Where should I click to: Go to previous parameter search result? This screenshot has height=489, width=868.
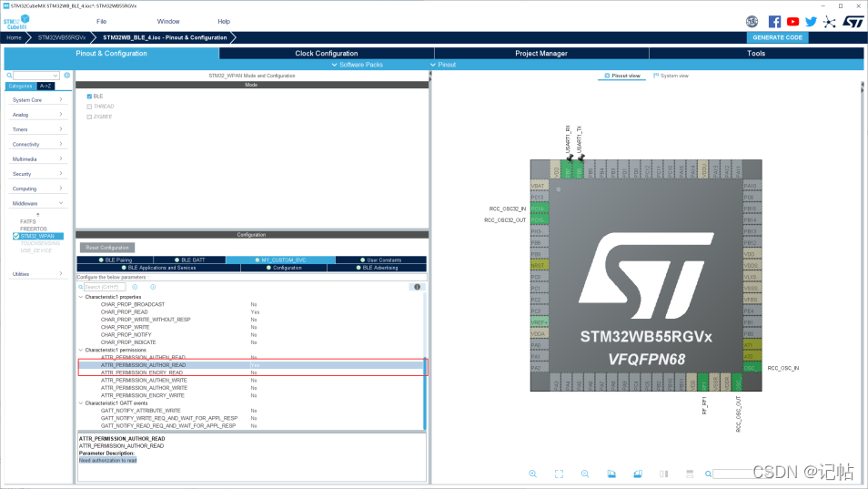click(x=135, y=287)
